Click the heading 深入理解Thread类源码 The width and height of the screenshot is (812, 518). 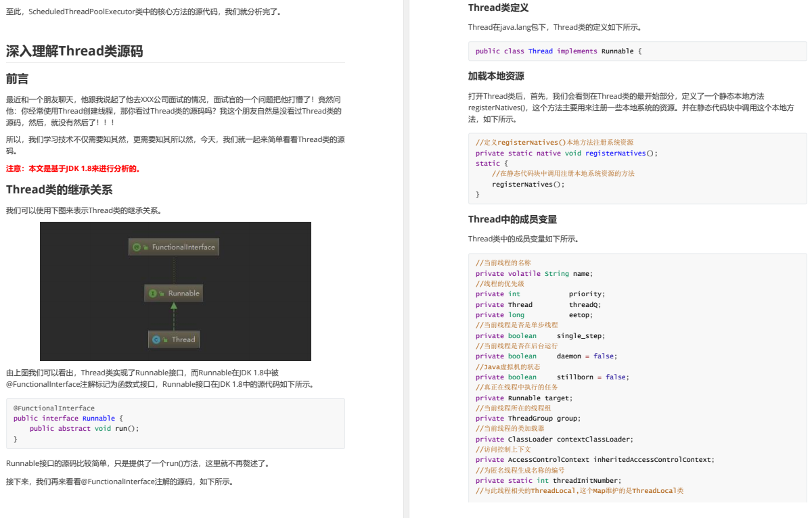click(74, 51)
